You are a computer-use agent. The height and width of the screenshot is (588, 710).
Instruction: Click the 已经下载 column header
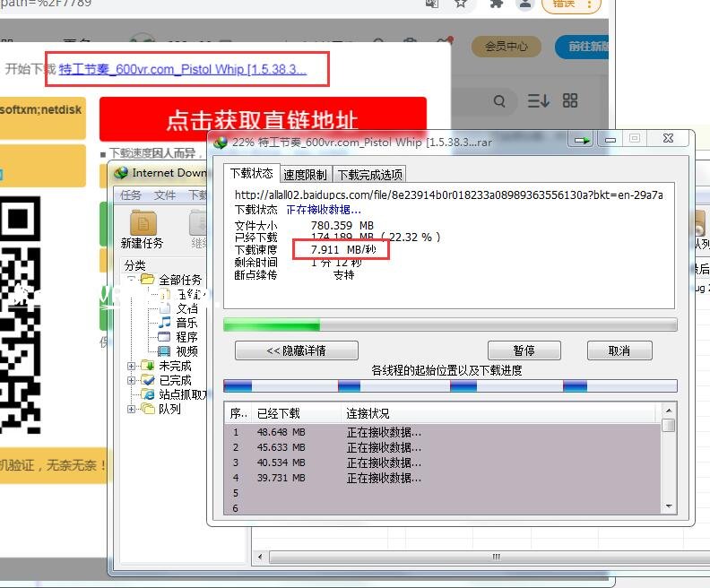click(296, 413)
